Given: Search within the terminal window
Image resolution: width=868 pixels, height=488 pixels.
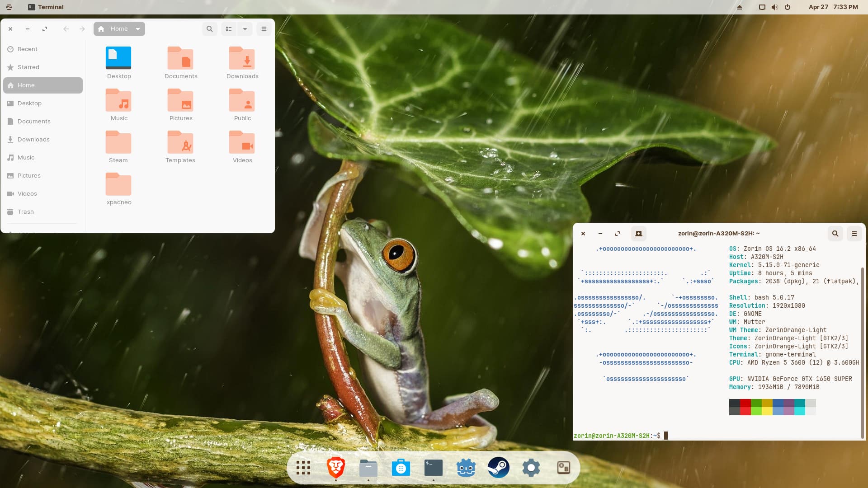Looking at the screenshot, I should click(x=835, y=234).
